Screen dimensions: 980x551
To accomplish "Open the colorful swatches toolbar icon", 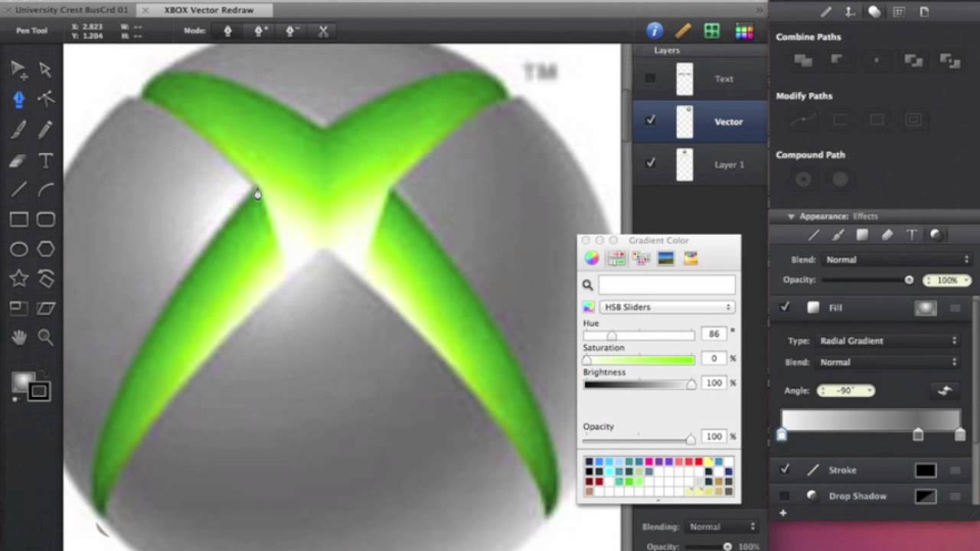I will [x=744, y=31].
